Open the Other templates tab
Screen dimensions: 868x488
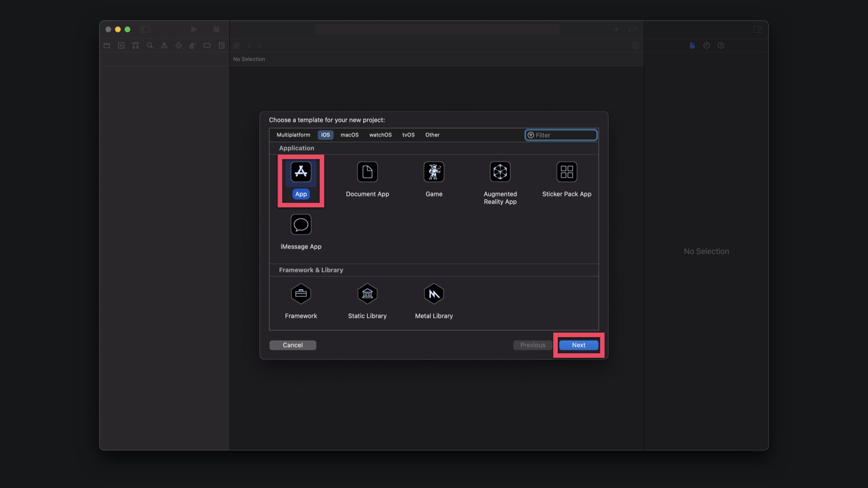click(x=432, y=135)
